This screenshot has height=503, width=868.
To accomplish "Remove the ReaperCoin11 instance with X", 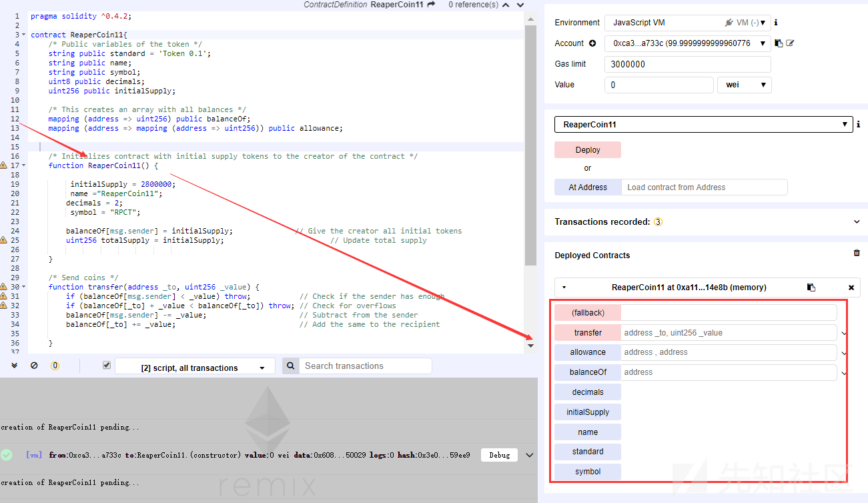I will coord(851,288).
